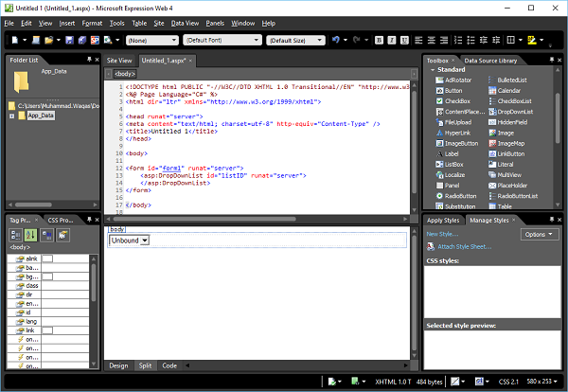Toggle Italic formatting in the toolbar
This screenshot has width=568, height=392.
pos(390,41)
